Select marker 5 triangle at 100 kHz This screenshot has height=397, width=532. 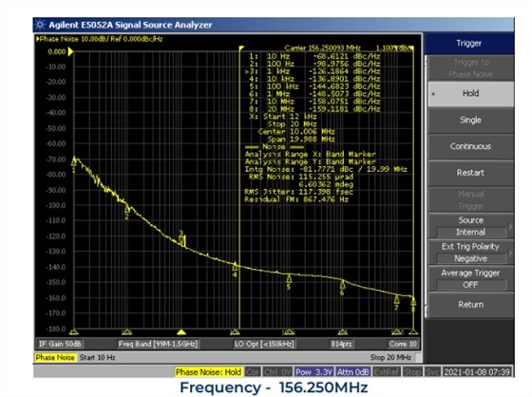pos(289,279)
